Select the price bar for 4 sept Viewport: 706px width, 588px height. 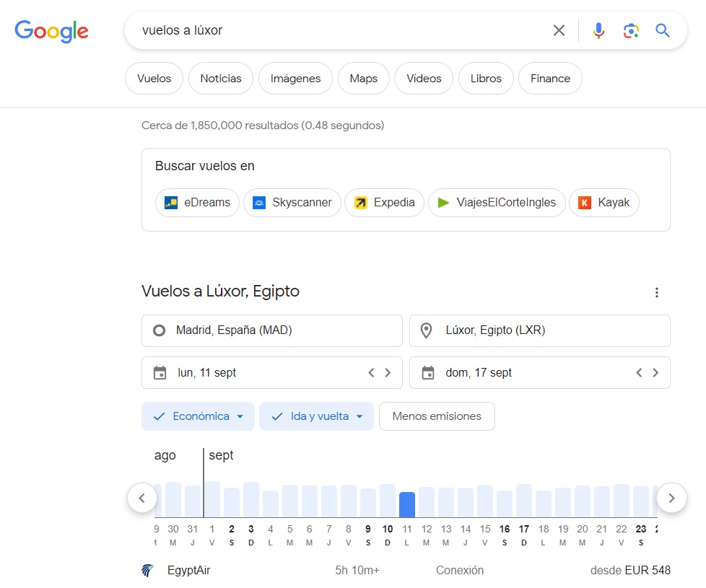point(271,504)
